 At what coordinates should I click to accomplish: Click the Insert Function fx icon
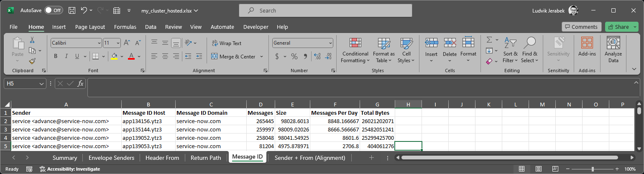pos(81,83)
